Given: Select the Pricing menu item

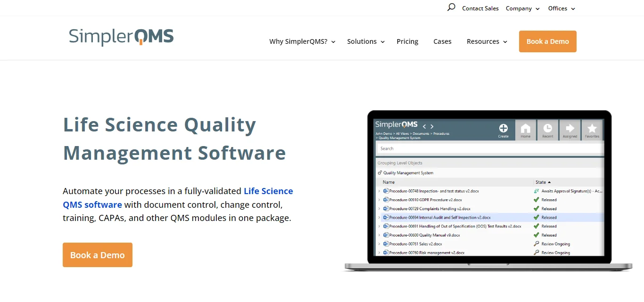Looking at the screenshot, I should click(x=407, y=41).
